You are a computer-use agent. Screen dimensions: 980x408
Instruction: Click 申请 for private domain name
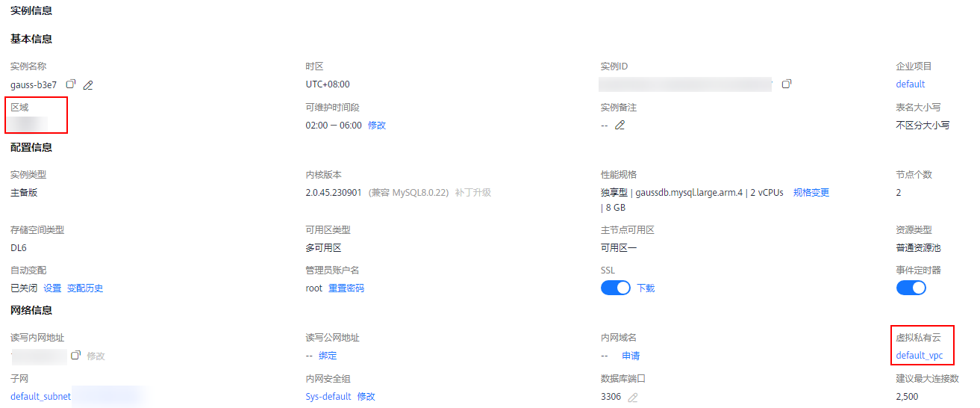click(x=631, y=356)
